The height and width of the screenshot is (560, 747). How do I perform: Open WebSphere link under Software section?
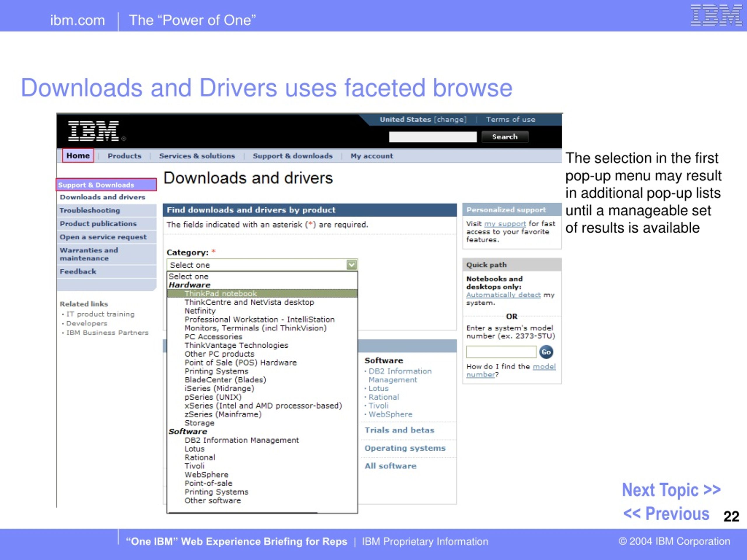tap(390, 414)
